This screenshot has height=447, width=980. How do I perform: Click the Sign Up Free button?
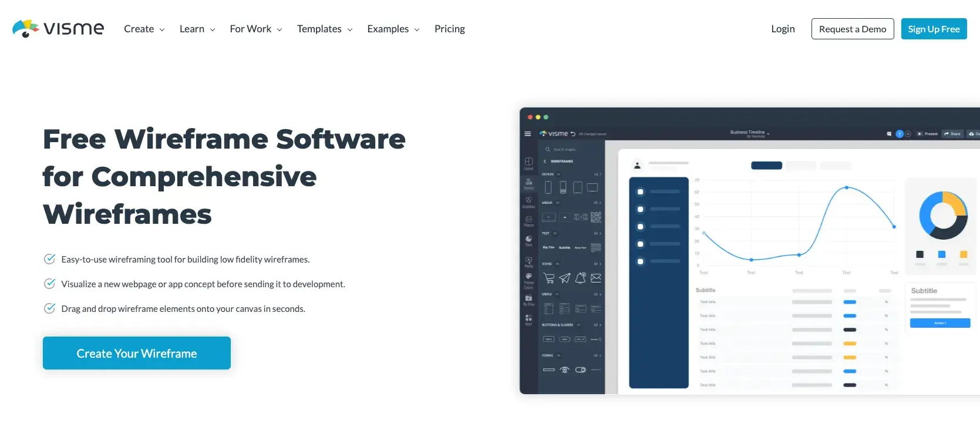(x=934, y=29)
